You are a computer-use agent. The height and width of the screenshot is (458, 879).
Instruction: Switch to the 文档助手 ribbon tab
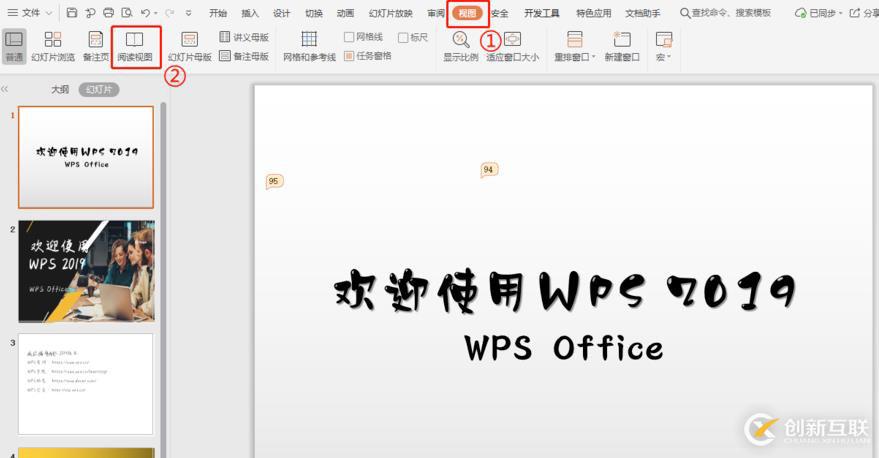point(642,13)
